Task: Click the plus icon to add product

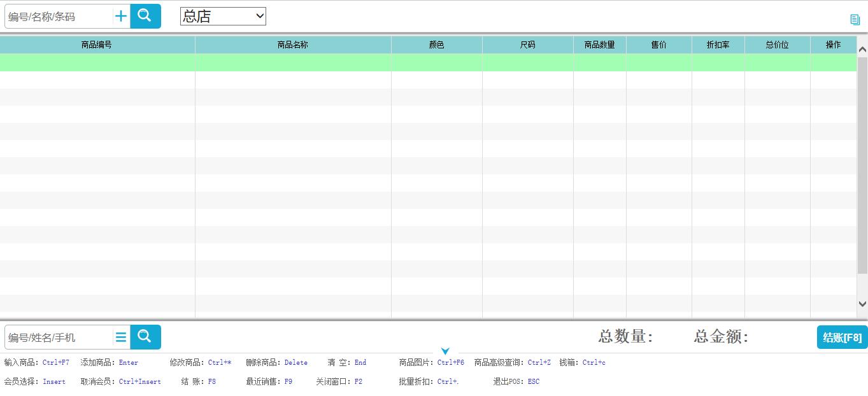Action: tap(121, 17)
